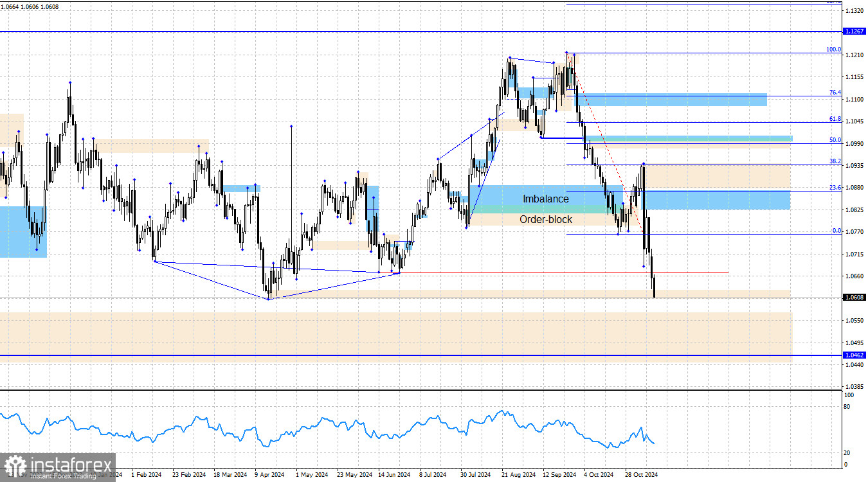Image resolution: width=868 pixels, height=482 pixels.
Task: Click the 1 May 2024 date label
Action: (311, 475)
